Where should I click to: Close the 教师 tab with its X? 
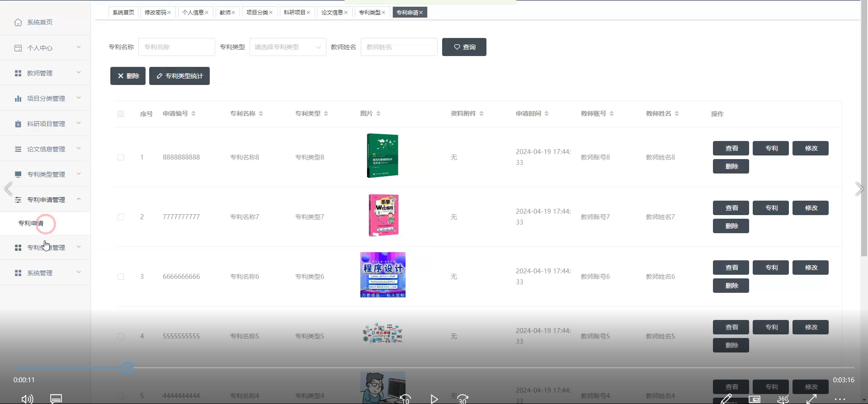(233, 13)
